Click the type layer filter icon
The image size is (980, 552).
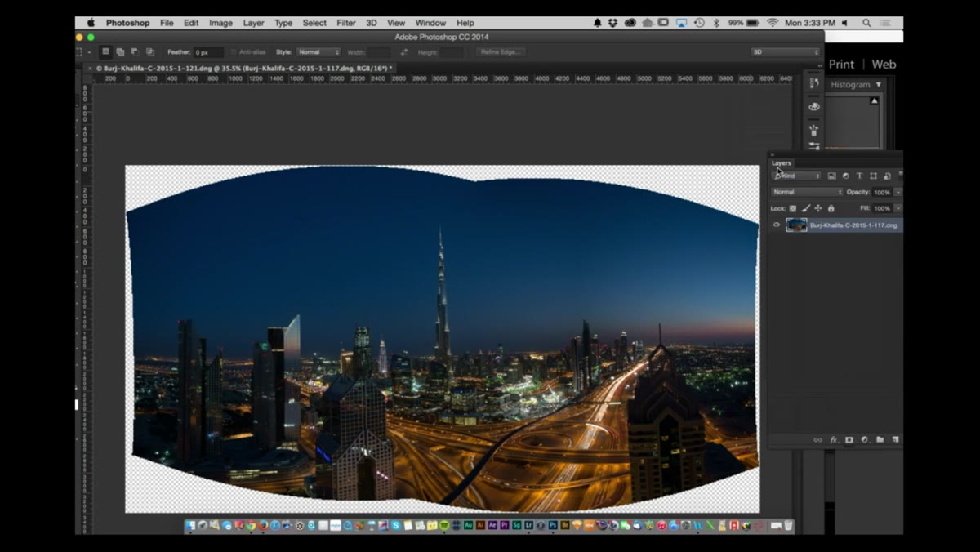pos(859,176)
